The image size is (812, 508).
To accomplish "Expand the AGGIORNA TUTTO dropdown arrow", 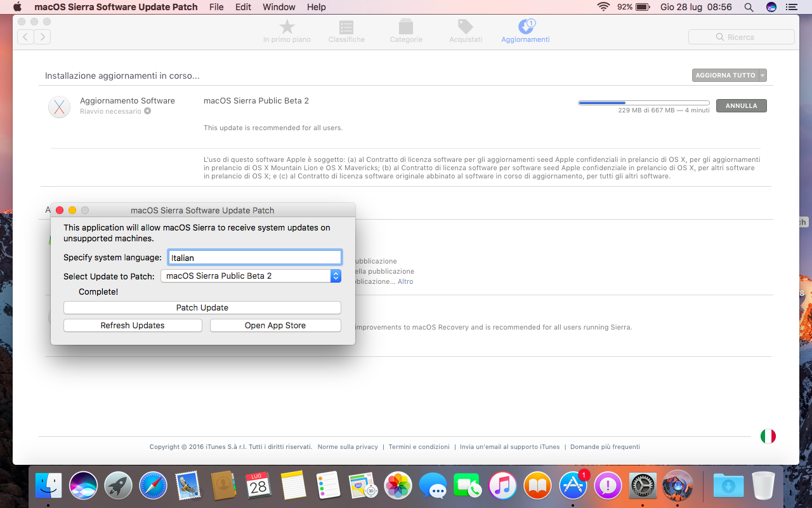I will [x=763, y=76].
